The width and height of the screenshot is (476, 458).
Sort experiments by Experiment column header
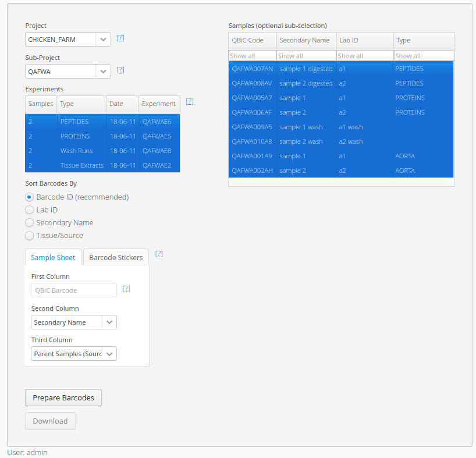click(159, 104)
